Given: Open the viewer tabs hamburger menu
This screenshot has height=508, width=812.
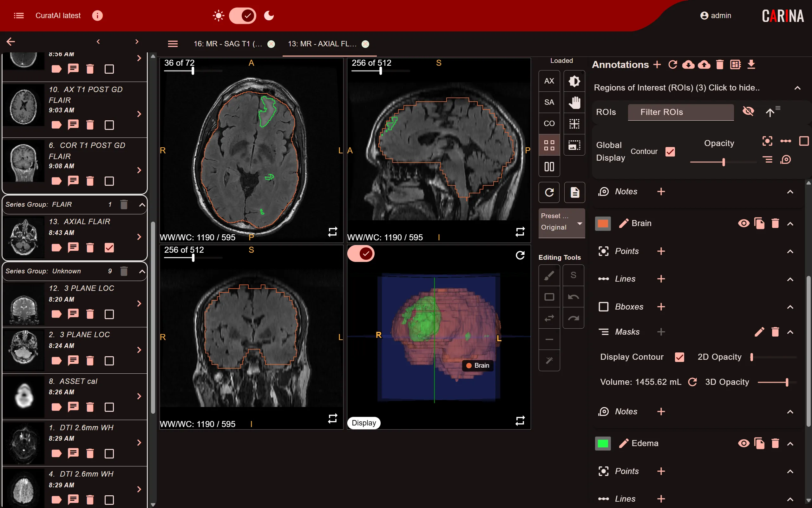Looking at the screenshot, I should [173, 44].
